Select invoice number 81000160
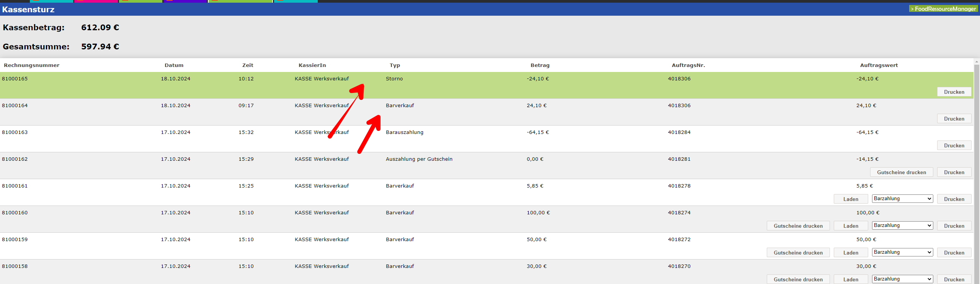 tap(15, 212)
